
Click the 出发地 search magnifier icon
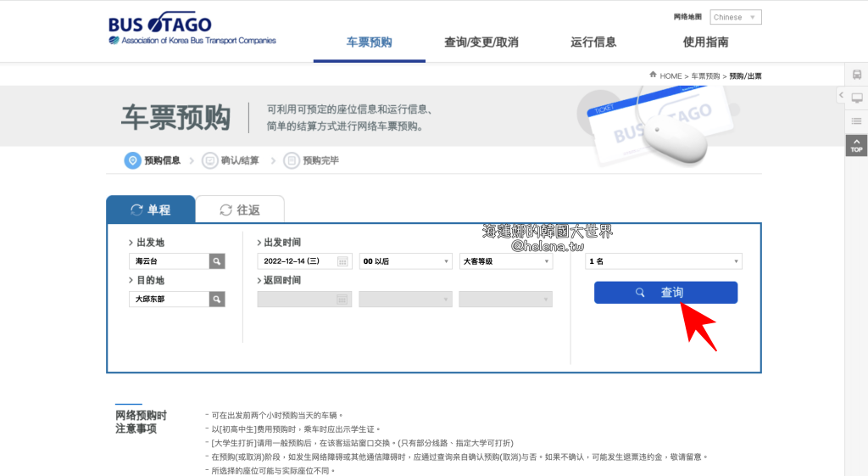click(217, 261)
